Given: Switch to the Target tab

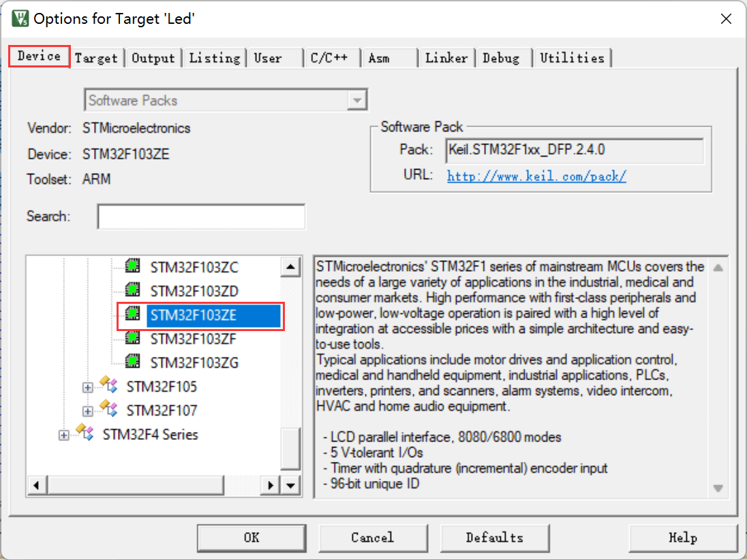Looking at the screenshot, I should [x=96, y=58].
